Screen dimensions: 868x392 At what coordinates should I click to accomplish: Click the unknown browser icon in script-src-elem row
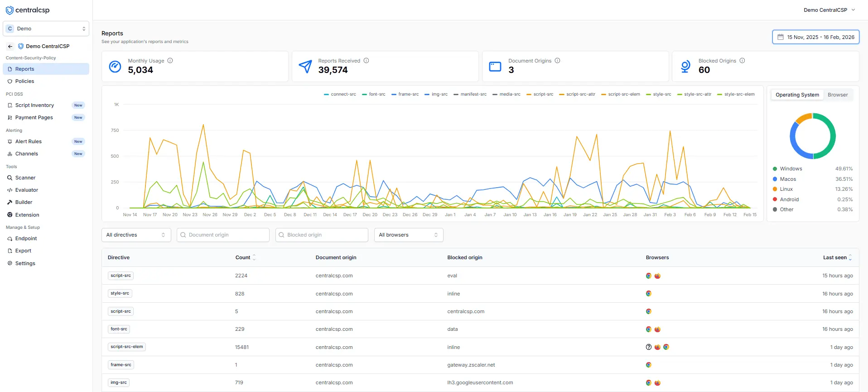(x=649, y=347)
